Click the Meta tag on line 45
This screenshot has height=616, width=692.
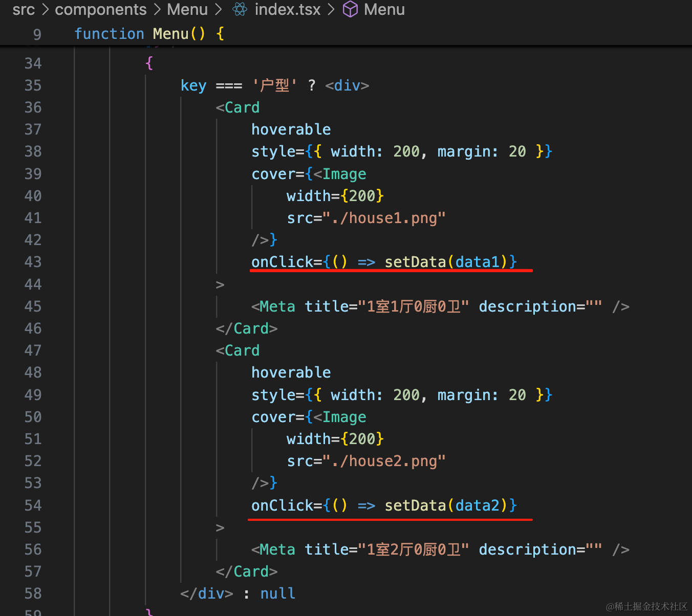273,306
